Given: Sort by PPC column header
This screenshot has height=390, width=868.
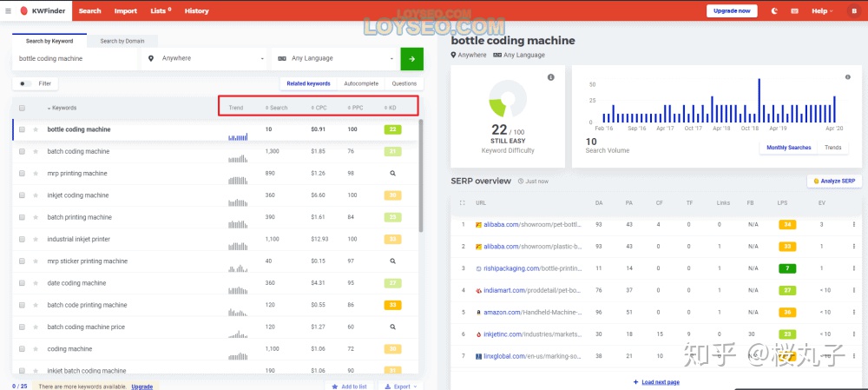Looking at the screenshot, I should point(355,108).
